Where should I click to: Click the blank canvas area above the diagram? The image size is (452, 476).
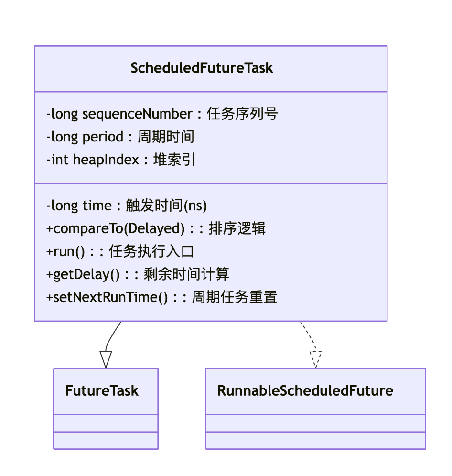coord(226,22)
